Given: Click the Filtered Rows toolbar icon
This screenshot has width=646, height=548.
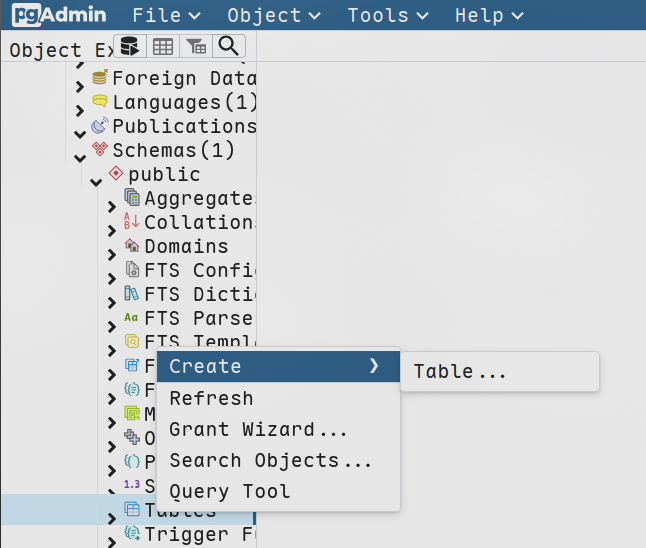Looking at the screenshot, I should pyautogui.click(x=197, y=46).
